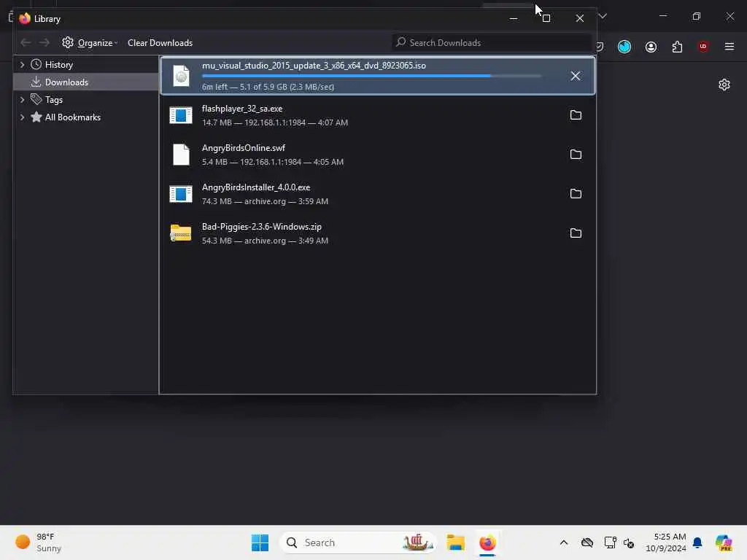Click the uBlock Origin toolbar icon
This screenshot has width=747, height=560.
click(703, 47)
